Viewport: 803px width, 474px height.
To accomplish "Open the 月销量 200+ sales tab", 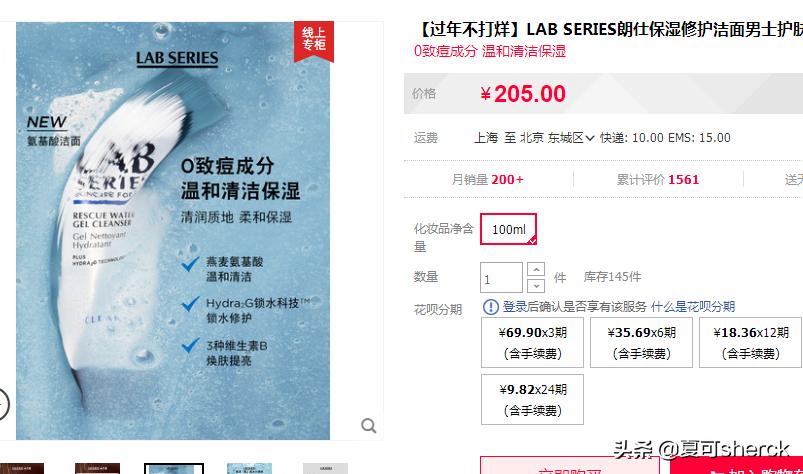I will pos(488,180).
